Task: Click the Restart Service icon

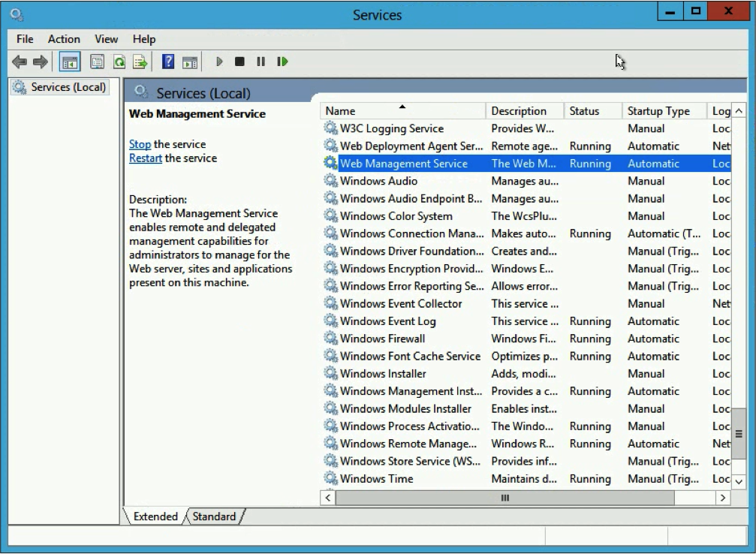Action: pyautogui.click(x=282, y=62)
